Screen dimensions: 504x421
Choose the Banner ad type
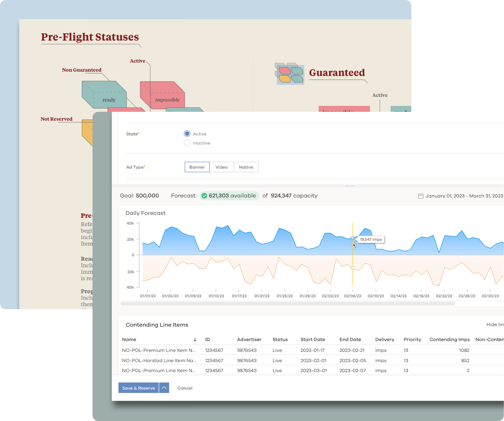(197, 167)
